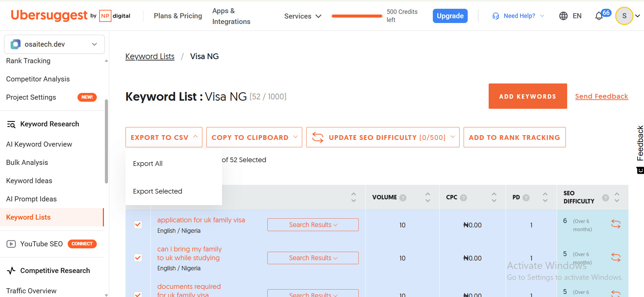Expand Need Help dropdown chevron
This screenshot has width=644, height=297.
point(542,16)
